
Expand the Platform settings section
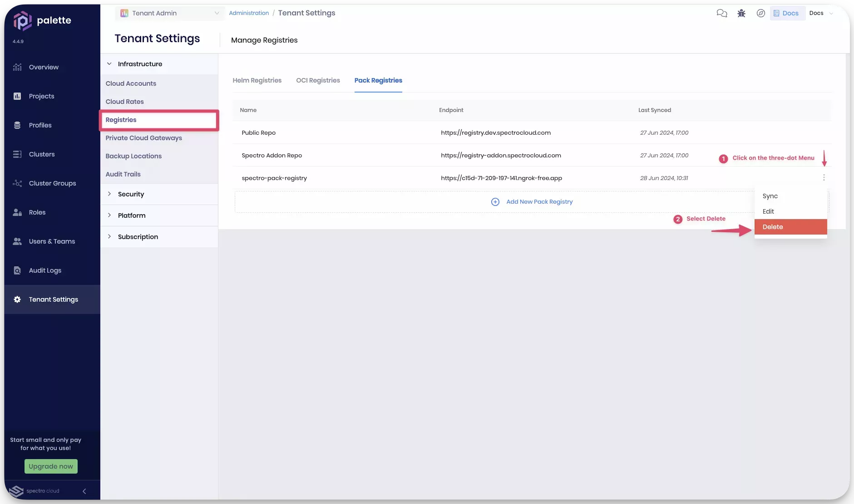point(132,215)
